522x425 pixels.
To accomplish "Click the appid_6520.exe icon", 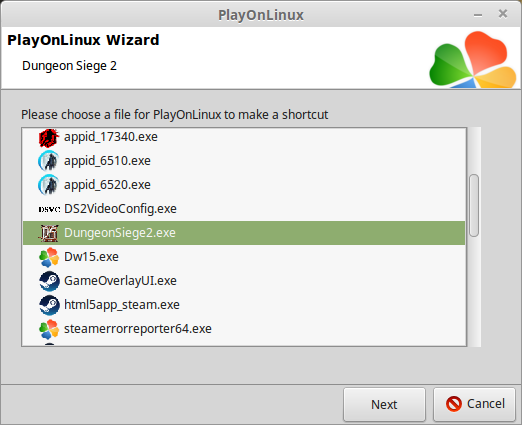I will coord(49,185).
